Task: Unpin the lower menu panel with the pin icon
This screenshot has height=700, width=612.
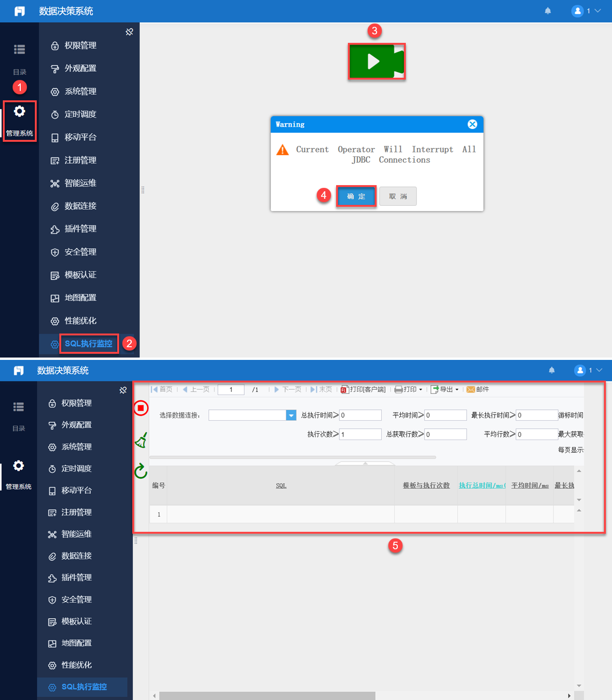Action: [x=123, y=390]
